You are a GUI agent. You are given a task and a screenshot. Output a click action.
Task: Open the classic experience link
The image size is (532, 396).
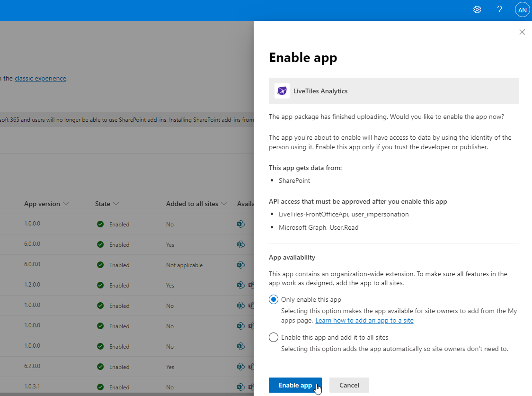(x=40, y=78)
